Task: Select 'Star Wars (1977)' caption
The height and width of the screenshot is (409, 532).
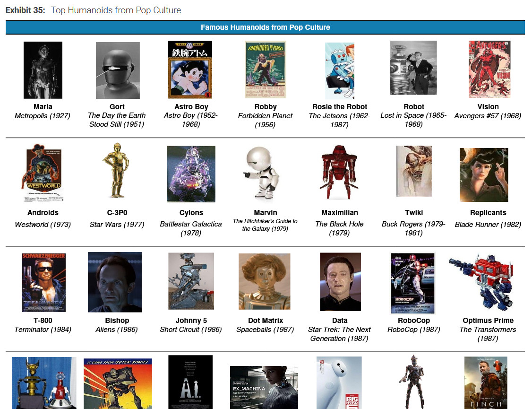Action: click(117, 224)
